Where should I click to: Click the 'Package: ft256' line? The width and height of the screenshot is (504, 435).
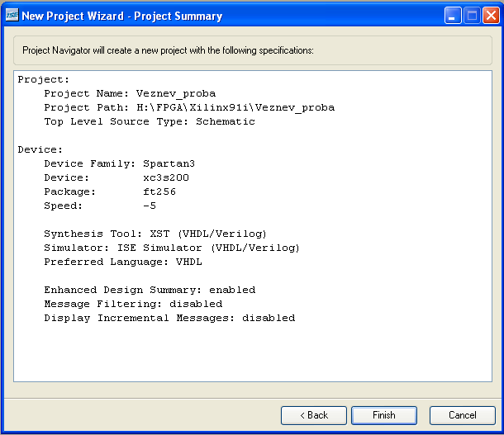click(110, 191)
